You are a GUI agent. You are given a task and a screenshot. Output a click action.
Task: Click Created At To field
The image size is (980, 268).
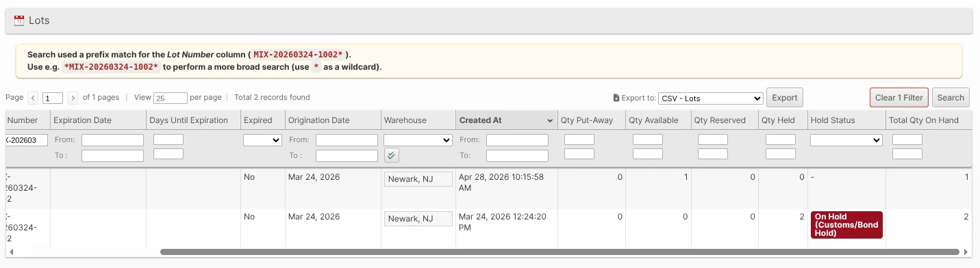click(517, 156)
